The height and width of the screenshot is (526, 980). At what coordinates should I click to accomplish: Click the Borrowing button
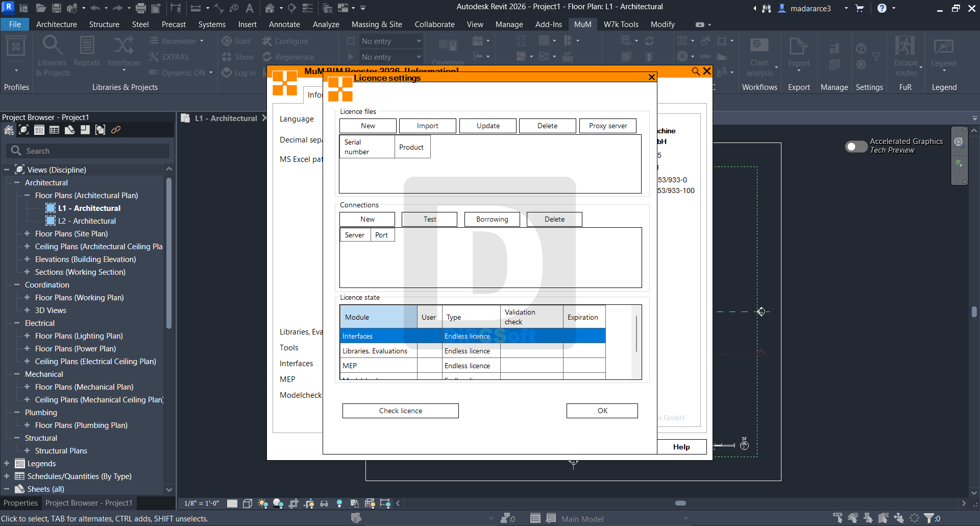(x=492, y=219)
